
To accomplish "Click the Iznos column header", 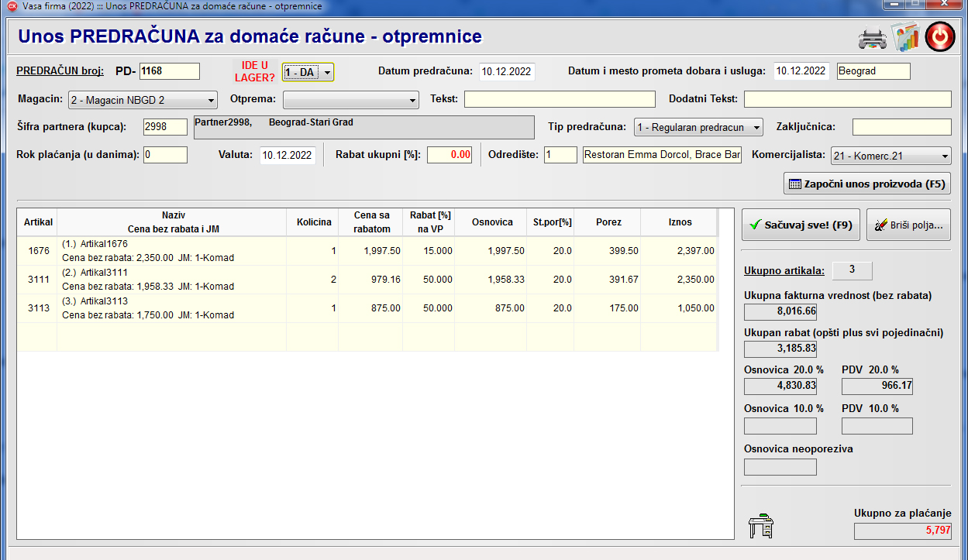I will point(680,222).
